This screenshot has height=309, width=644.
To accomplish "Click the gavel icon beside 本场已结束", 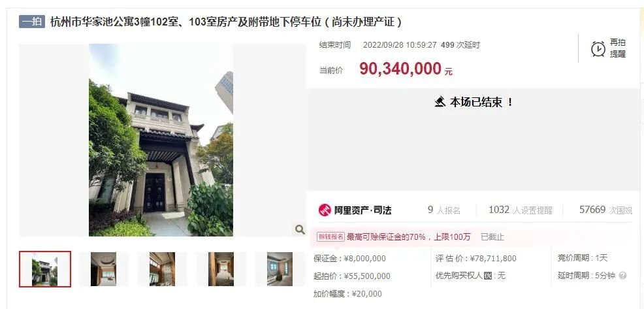I will click(x=440, y=101).
